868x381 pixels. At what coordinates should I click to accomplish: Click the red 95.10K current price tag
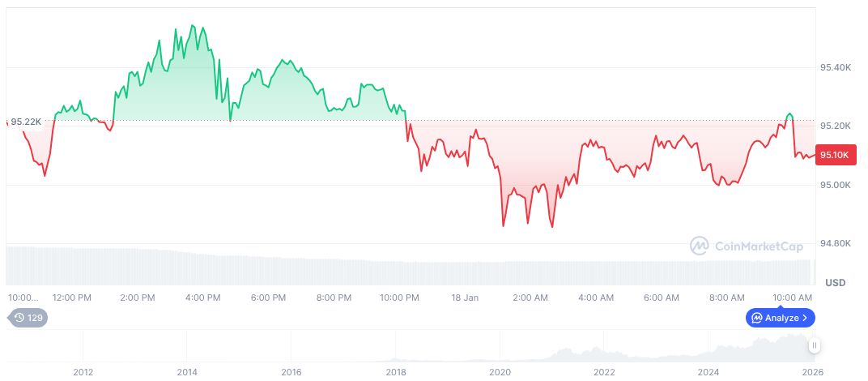point(833,155)
